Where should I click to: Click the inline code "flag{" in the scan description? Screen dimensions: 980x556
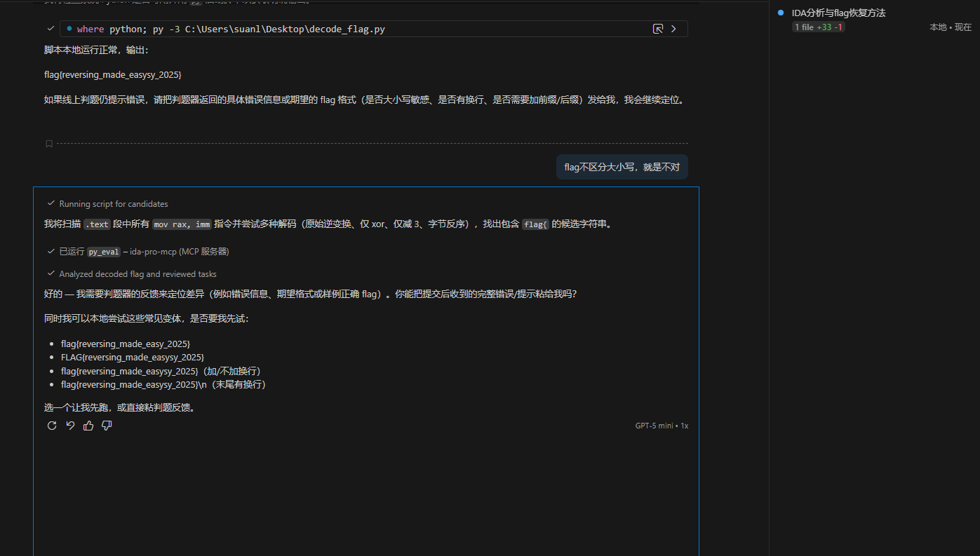coord(535,224)
